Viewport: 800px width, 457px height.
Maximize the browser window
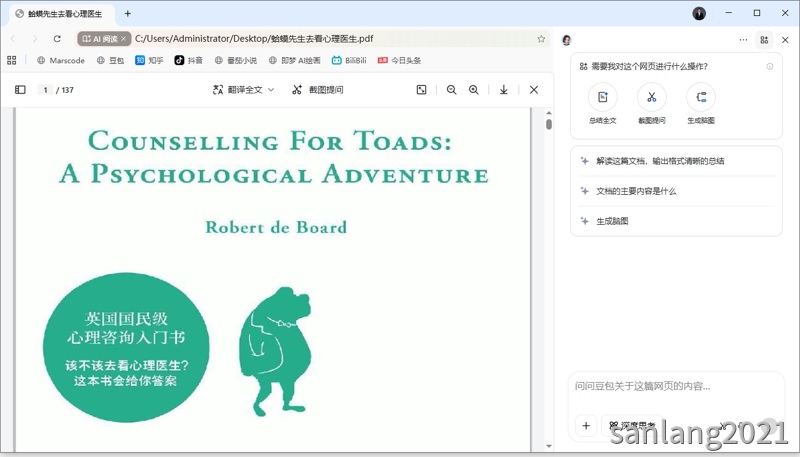[757, 13]
